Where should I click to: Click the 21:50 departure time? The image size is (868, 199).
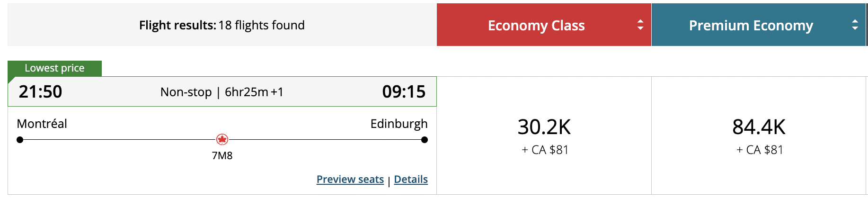(40, 91)
